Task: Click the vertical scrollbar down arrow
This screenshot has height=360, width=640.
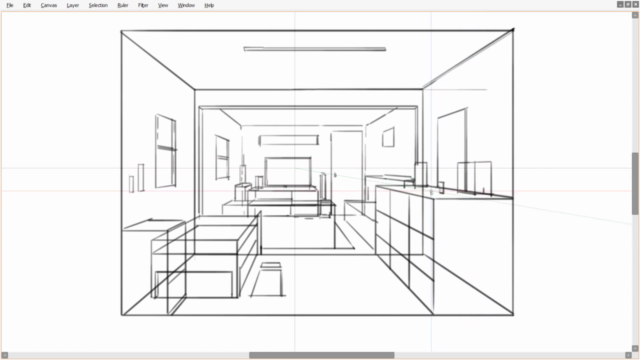Action: click(635, 349)
